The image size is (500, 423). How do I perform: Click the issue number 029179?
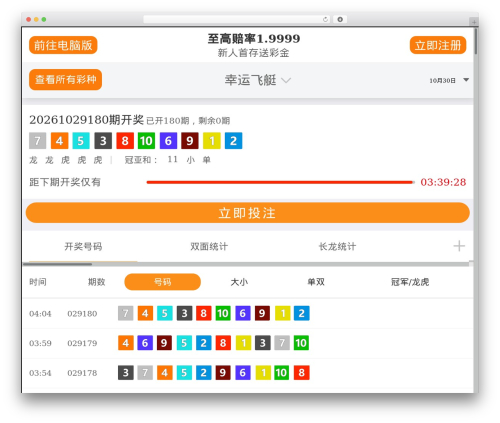(82, 343)
